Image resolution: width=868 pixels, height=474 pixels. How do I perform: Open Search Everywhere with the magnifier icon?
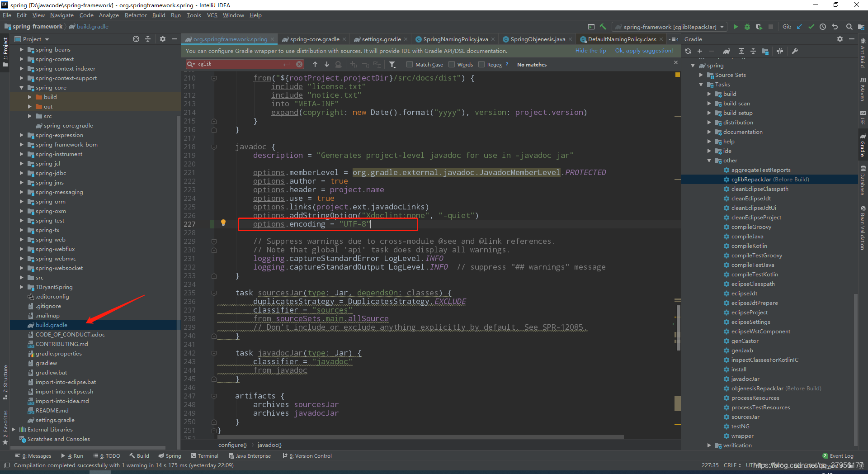pyautogui.click(x=849, y=27)
